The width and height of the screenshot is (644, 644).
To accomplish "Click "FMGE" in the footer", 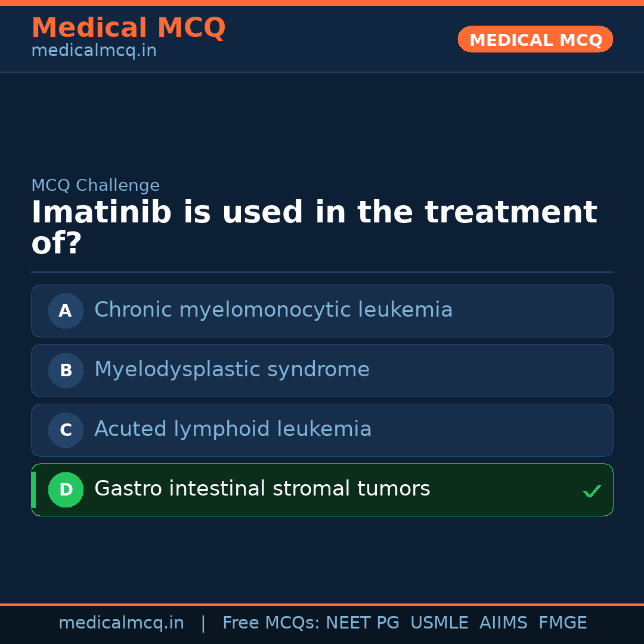I will pyautogui.click(x=562, y=623).
